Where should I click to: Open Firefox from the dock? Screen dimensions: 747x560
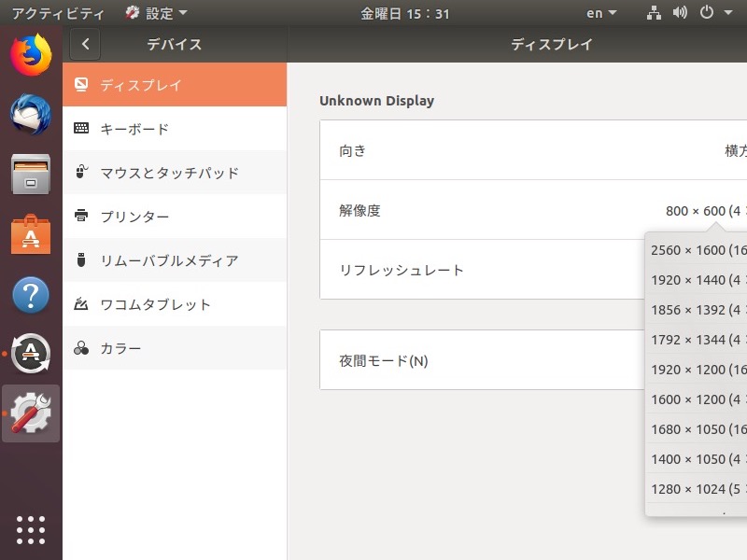coord(31,55)
